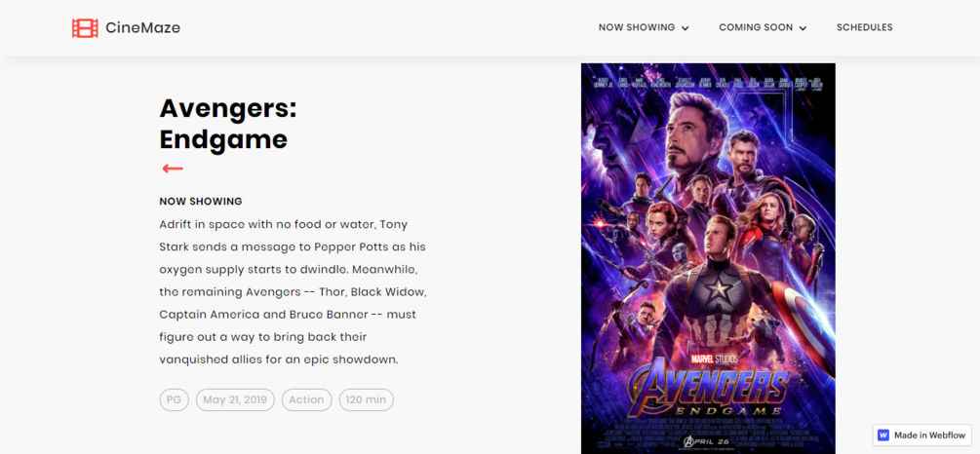The height and width of the screenshot is (454, 980).
Task: Click the CineMaze brand name text
Action: [142, 28]
